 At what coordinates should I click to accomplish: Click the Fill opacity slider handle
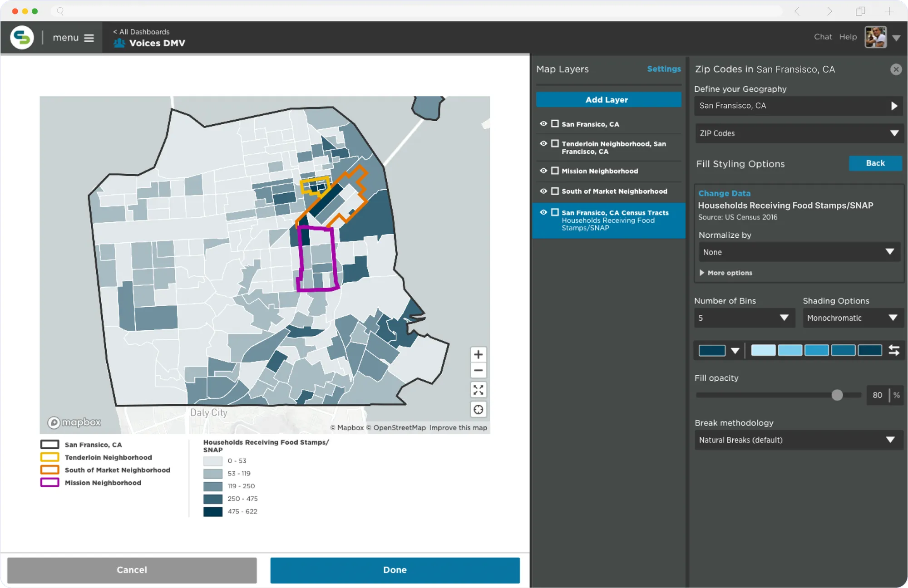[837, 395]
